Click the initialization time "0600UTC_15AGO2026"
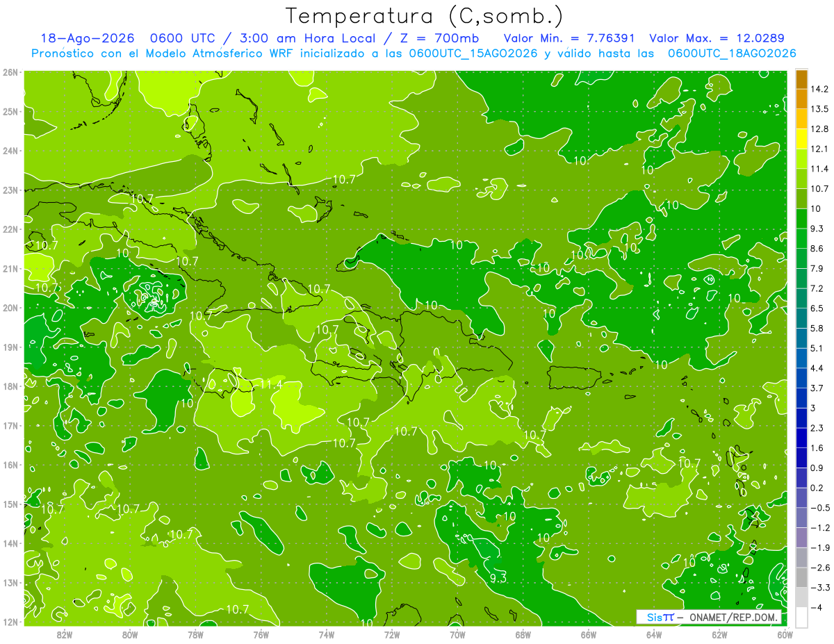Image resolution: width=834 pixels, height=644 pixels. point(473,53)
